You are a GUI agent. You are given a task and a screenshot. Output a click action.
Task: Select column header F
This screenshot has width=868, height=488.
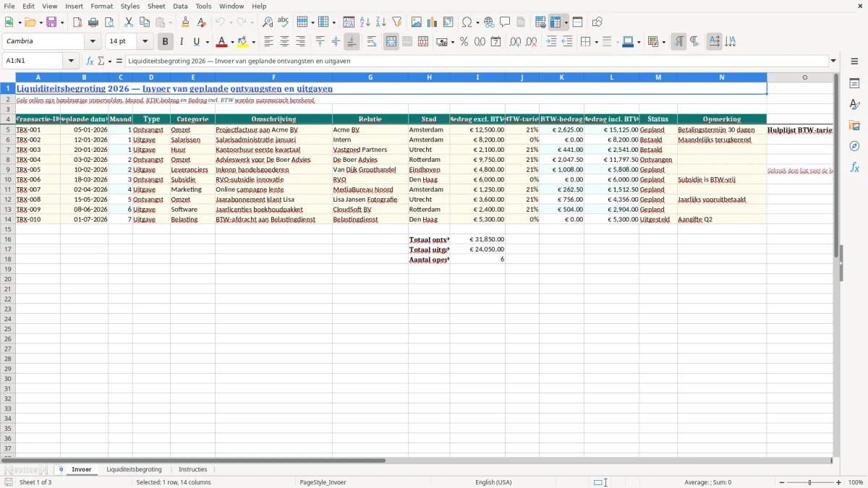pos(273,77)
